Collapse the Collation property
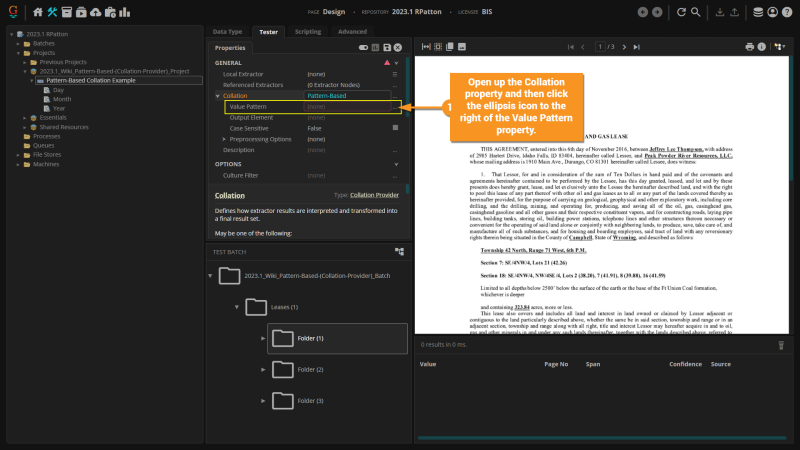 click(x=218, y=96)
